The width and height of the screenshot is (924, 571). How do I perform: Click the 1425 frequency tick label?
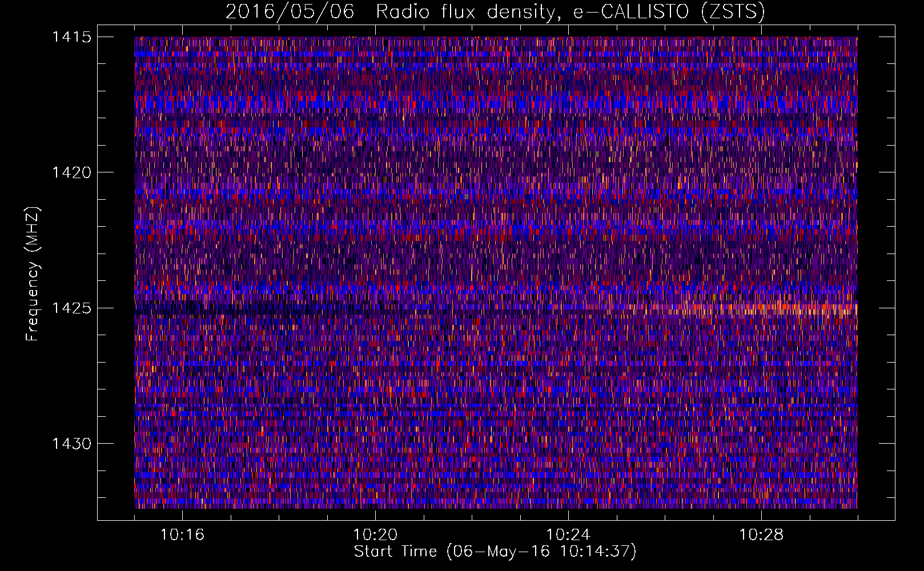click(x=71, y=308)
